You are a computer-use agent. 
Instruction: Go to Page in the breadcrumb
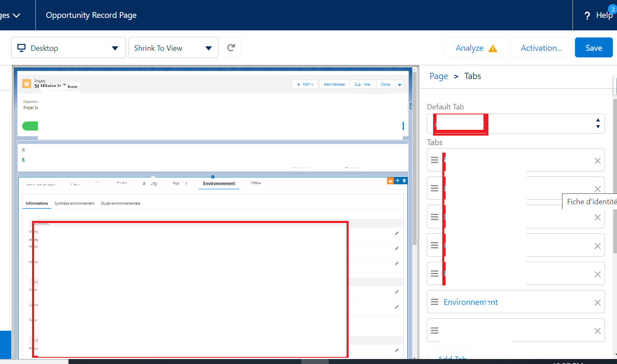pos(439,76)
